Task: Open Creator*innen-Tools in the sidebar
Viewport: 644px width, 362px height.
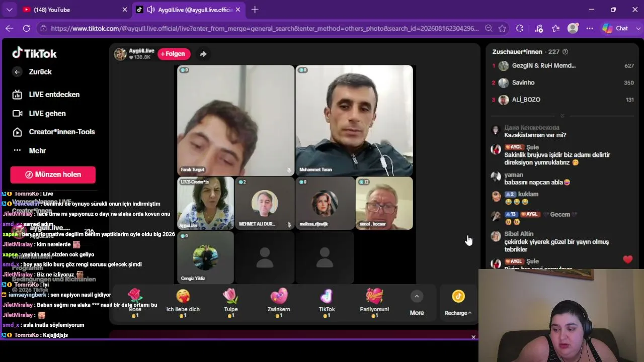Action: 53,132
